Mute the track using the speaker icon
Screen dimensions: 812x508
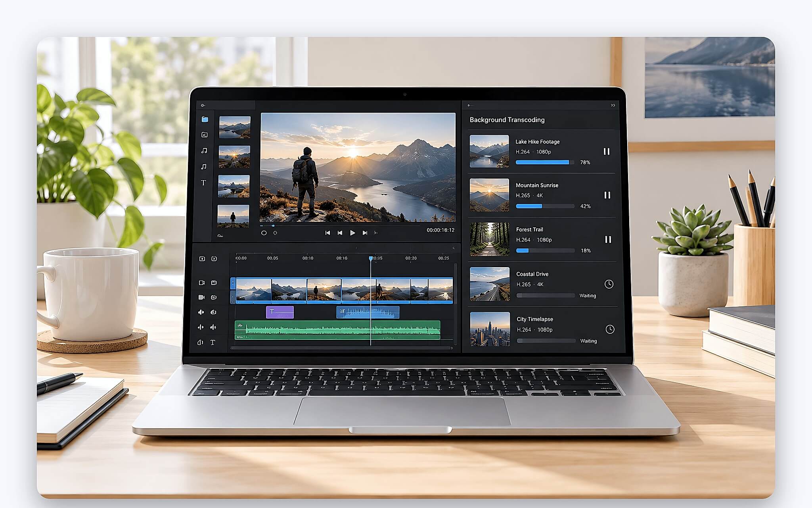[201, 312]
